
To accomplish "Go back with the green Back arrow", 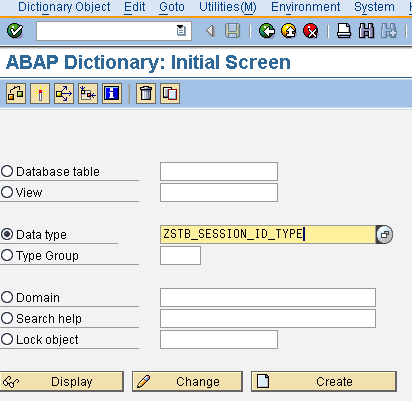I will pos(267,31).
